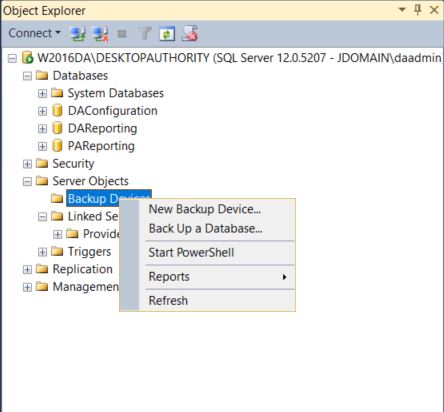Click the DAConfiguration database cylinder icon
The image size is (444, 412).
57,110
